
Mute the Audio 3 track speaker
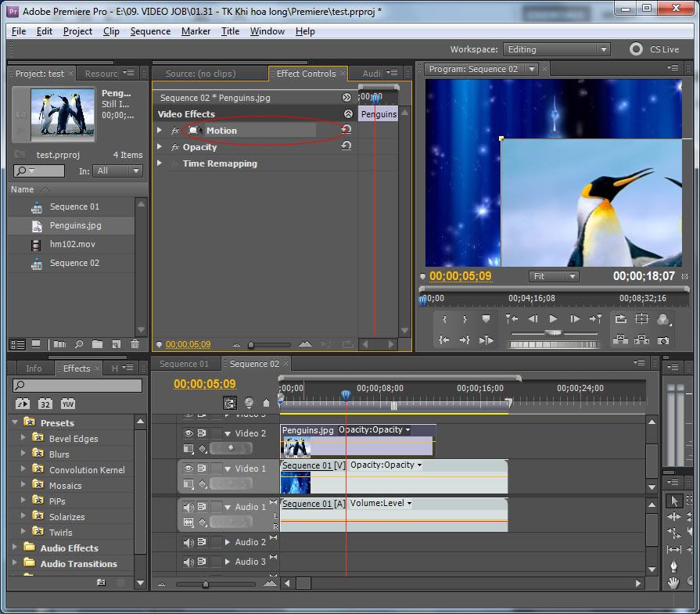pyautogui.click(x=188, y=562)
